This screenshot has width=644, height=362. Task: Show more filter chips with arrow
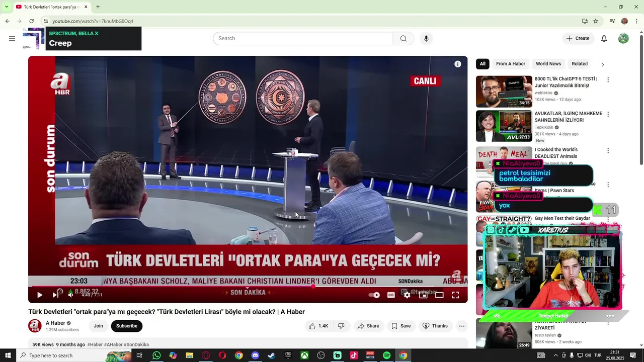tap(602, 64)
